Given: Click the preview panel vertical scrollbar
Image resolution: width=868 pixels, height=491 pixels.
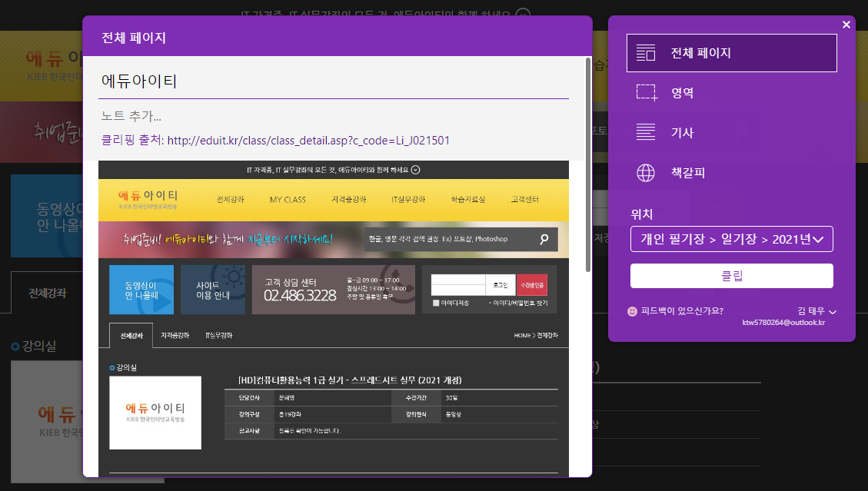Looking at the screenshot, I should (x=588, y=164).
